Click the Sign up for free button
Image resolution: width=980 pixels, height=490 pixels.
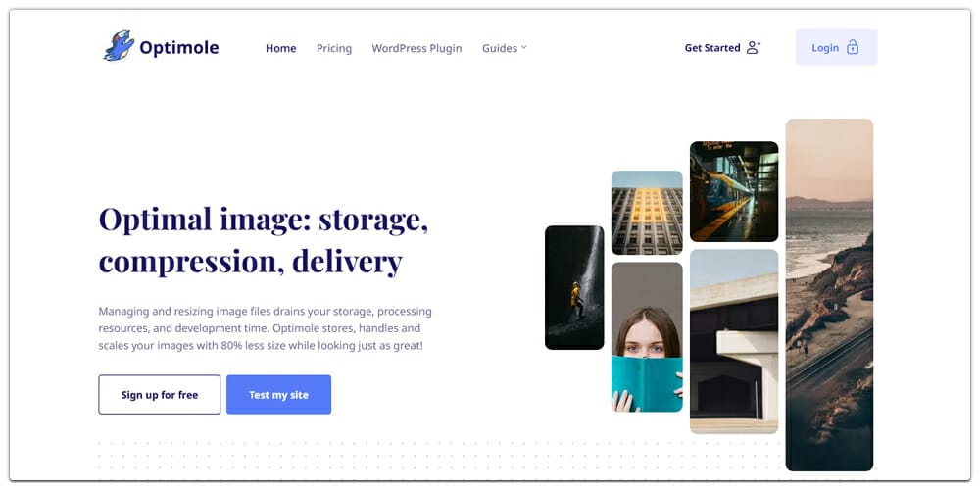[x=160, y=394]
